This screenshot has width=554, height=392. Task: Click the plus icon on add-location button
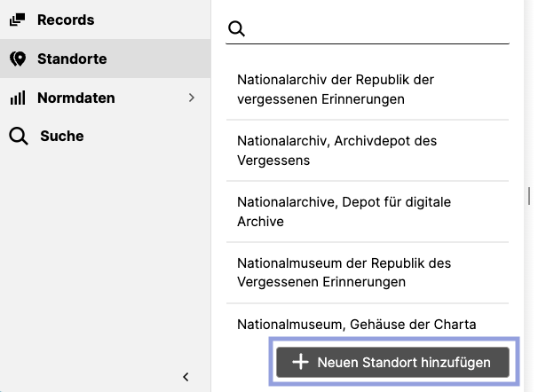click(301, 362)
